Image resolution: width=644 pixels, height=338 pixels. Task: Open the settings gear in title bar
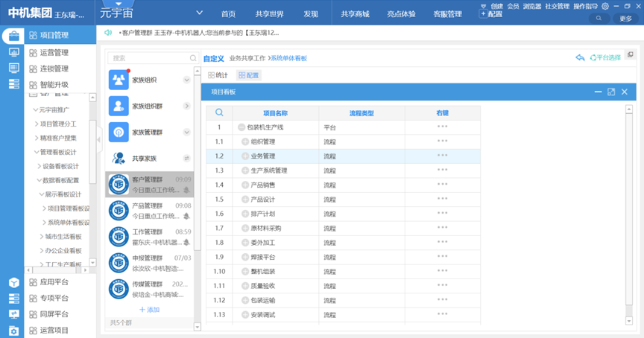coord(604,6)
